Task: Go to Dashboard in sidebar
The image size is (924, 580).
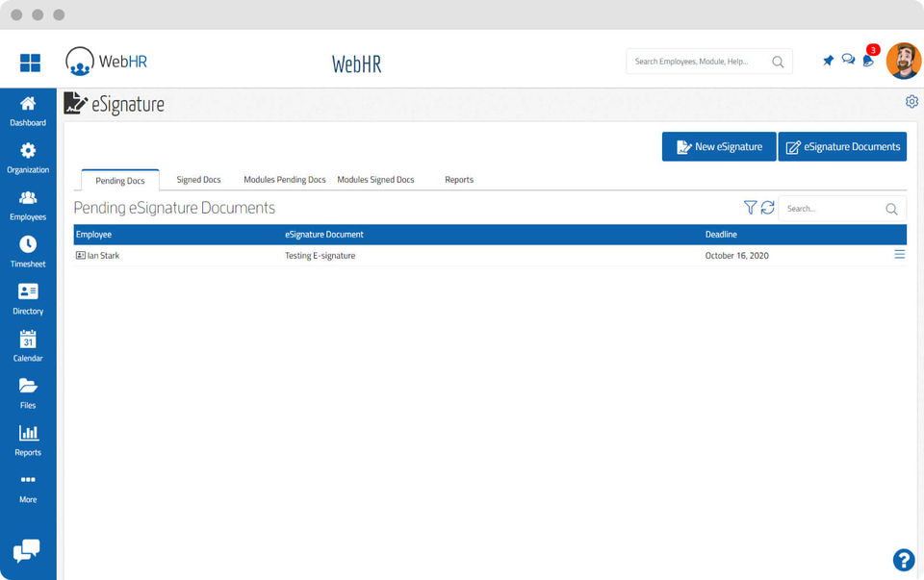Action: (x=28, y=112)
